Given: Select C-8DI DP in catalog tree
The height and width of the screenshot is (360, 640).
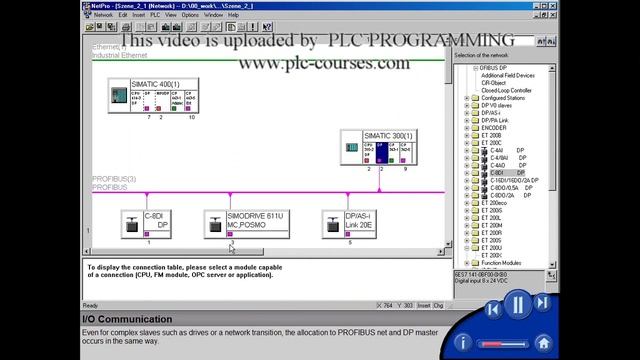Looking at the screenshot, I should pos(507,173).
